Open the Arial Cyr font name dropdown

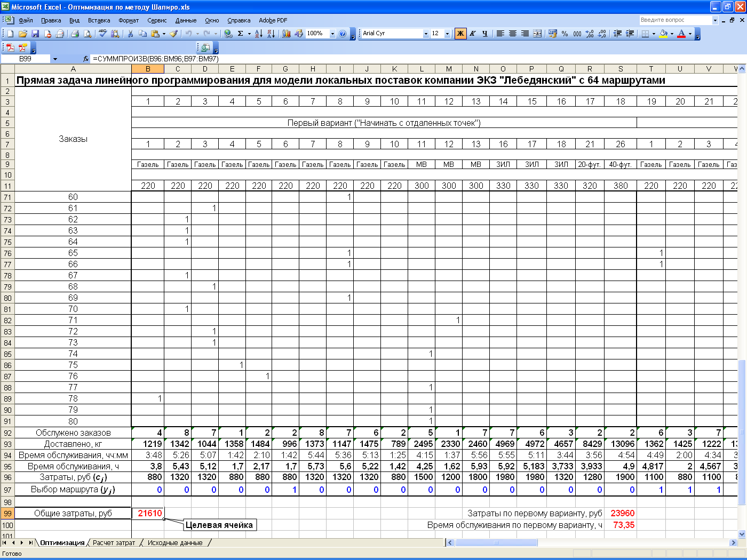[x=426, y=34]
